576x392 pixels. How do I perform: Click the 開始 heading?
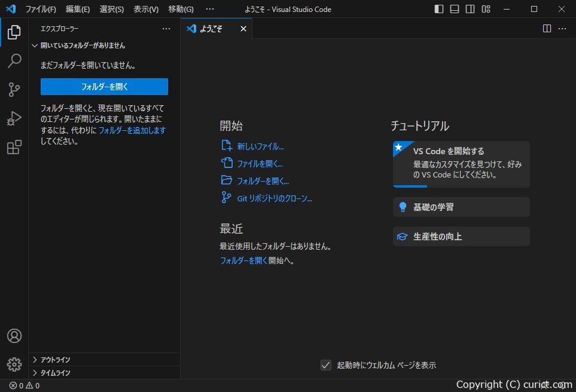[x=231, y=126]
